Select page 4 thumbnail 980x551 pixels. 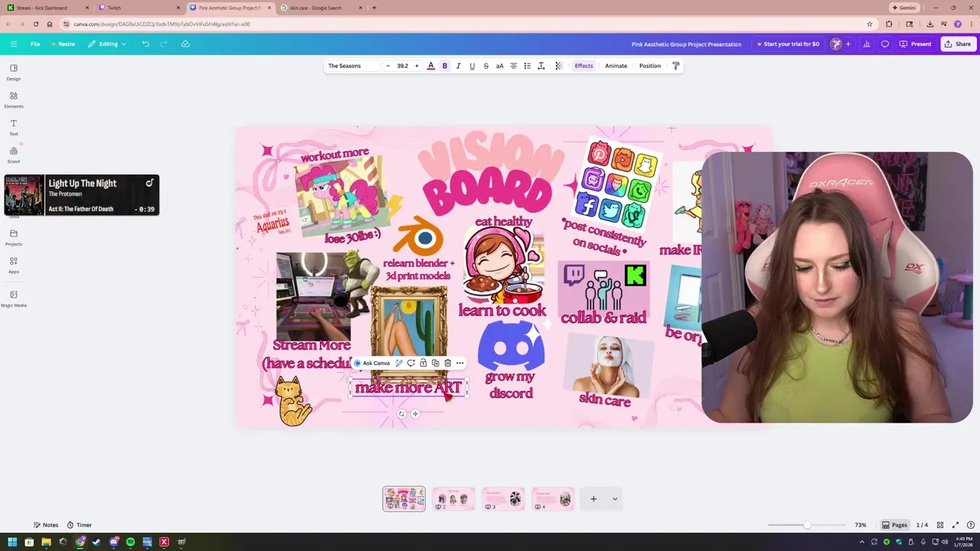553,498
